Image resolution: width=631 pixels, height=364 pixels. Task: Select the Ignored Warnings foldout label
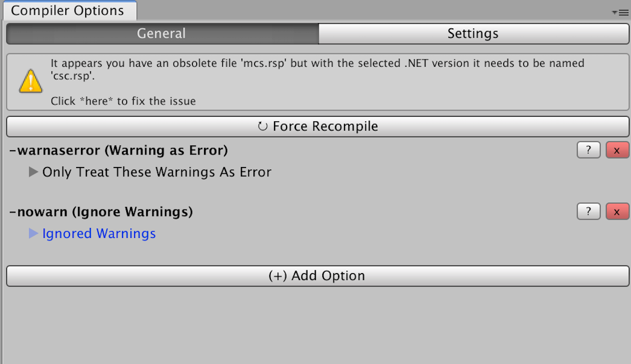pos(99,234)
